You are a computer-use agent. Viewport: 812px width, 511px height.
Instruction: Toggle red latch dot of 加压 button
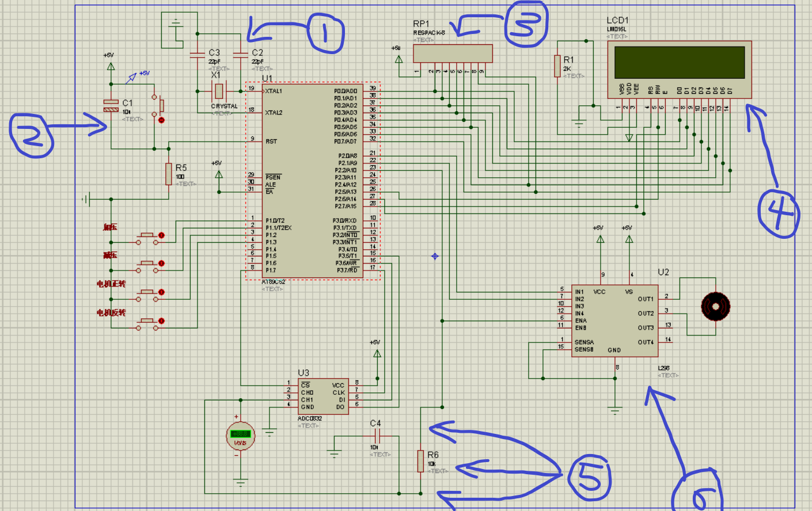[x=162, y=235]
